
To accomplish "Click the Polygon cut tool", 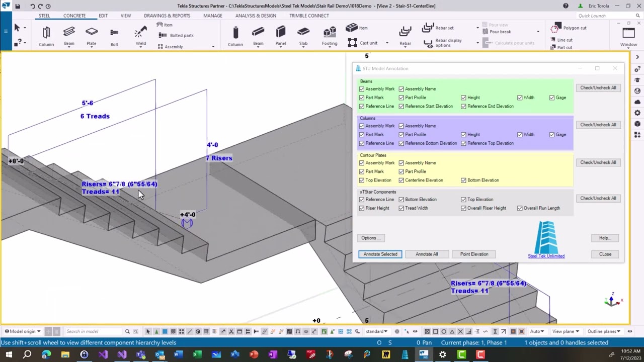I will click(569, 28).
